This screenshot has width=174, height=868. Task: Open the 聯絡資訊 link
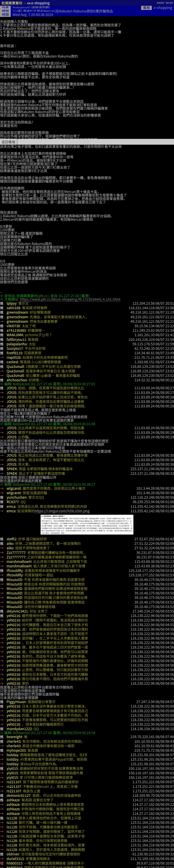tap(161, 3)
